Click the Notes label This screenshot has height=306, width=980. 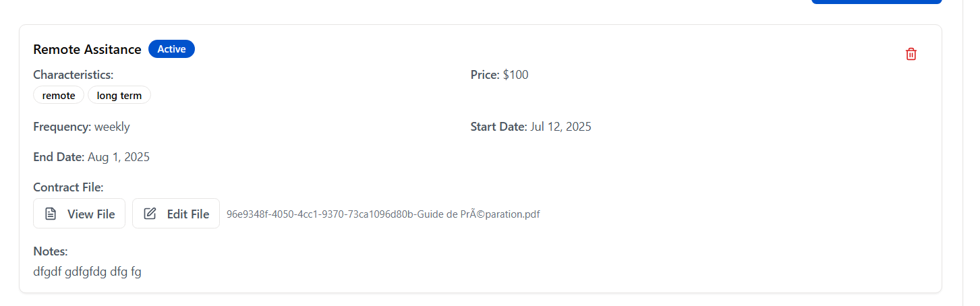[x=51, y=251]
